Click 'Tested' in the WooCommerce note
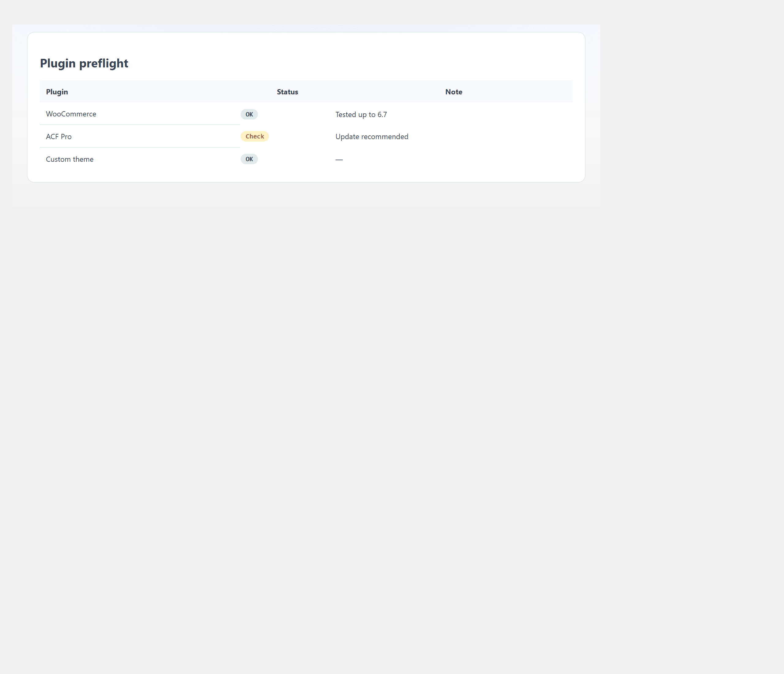This screenshot has width=784, height=674. tap(345, 115)
